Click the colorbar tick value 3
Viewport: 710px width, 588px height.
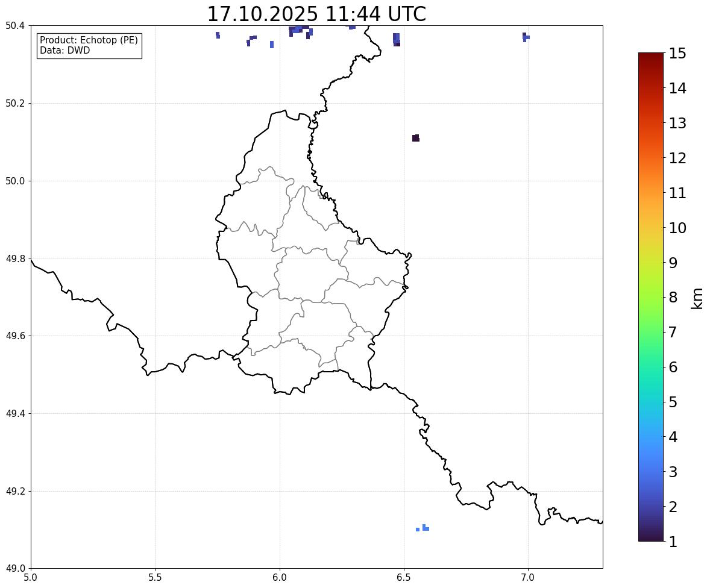[x=673, y=472]
